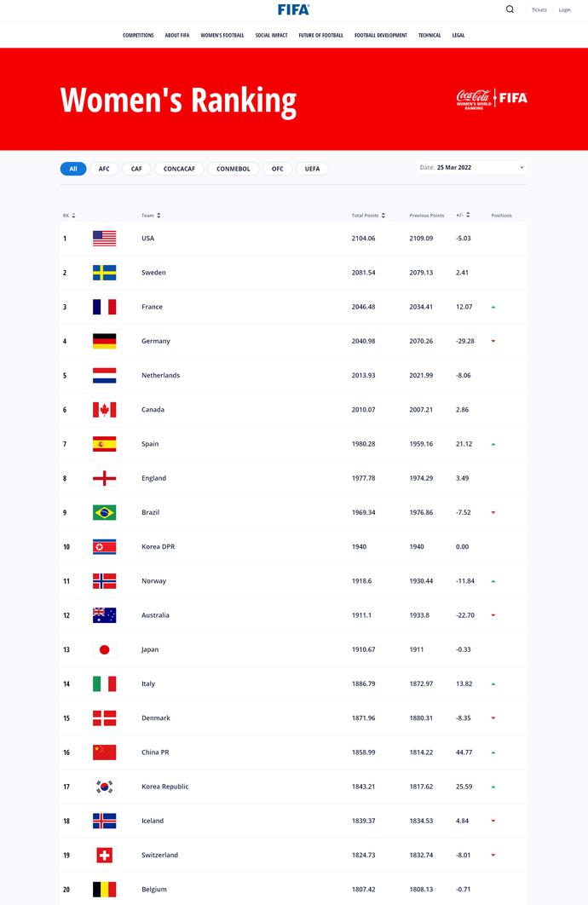Sort table by Total Points

(368, 216)
